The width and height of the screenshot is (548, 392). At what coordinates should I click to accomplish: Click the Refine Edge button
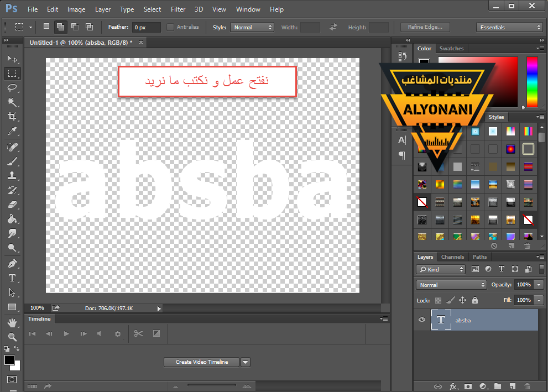425,27
